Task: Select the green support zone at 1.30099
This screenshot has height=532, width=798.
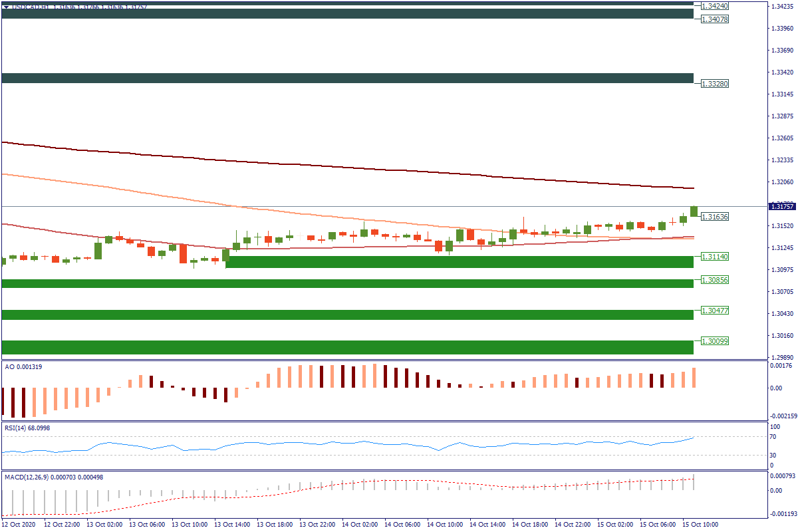Action: pos(346,347)
